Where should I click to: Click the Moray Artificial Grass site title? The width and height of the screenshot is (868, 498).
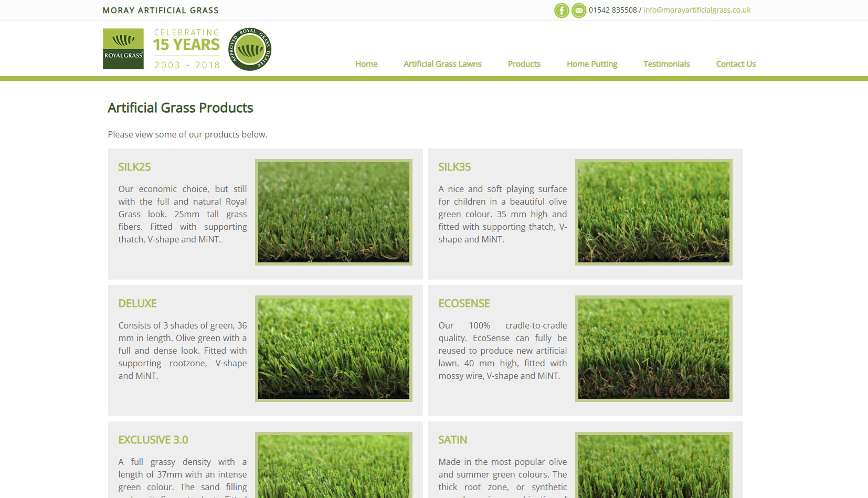point(161,10)
